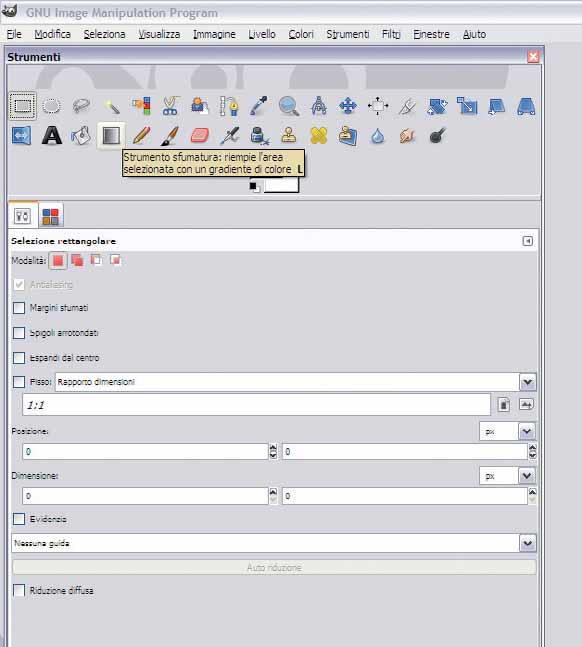Select the Free Select lasso tool
The image size is (582, 647).
click(x=81, y=106)
